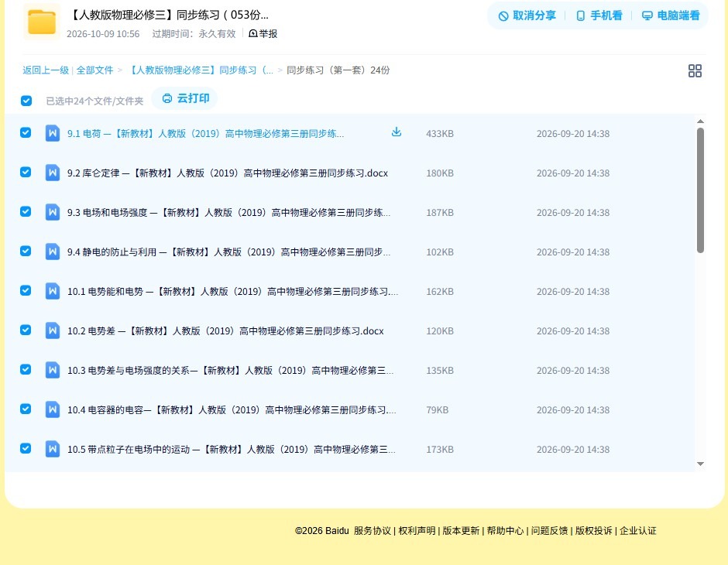The height and width of the screenshot is (565, 728).
Task: Switch to grid view layout icon
Action: click(695, 70)
